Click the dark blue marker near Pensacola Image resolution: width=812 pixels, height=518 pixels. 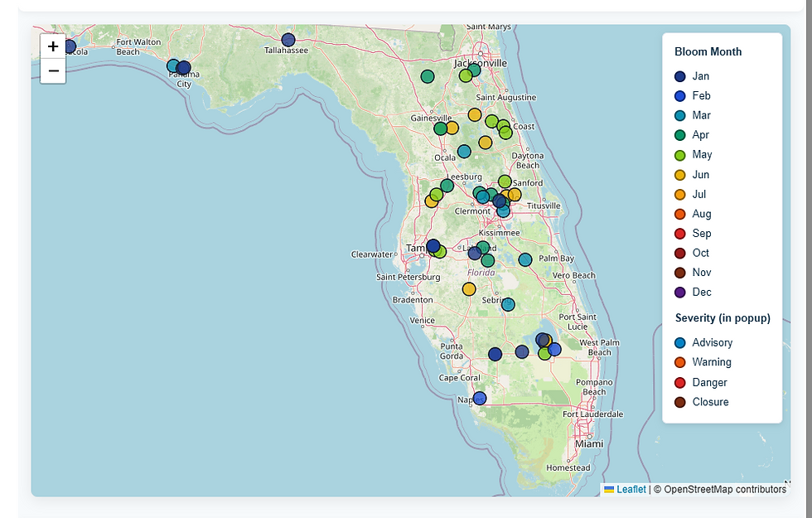point(70,47)
